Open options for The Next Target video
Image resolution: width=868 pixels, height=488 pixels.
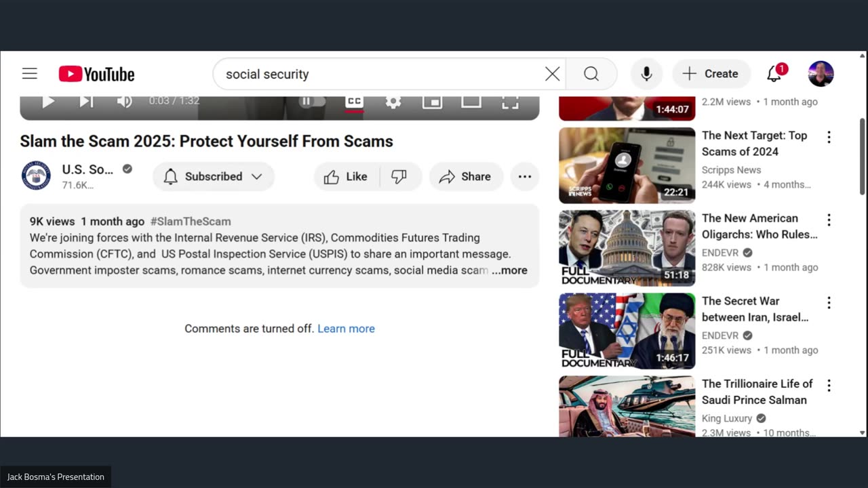point(829,138)
